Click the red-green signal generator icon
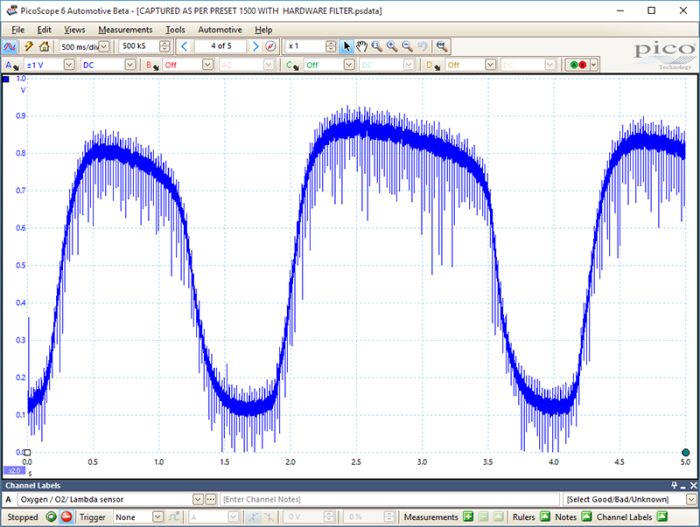Viewport: 700px width, 527px height. 578,65
